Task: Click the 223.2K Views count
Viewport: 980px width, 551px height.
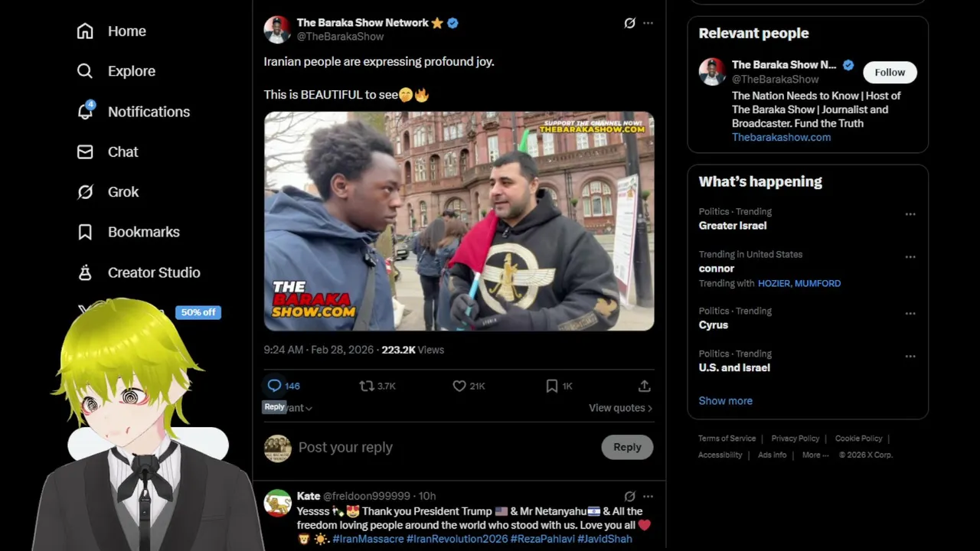Action: coord(413,350)
